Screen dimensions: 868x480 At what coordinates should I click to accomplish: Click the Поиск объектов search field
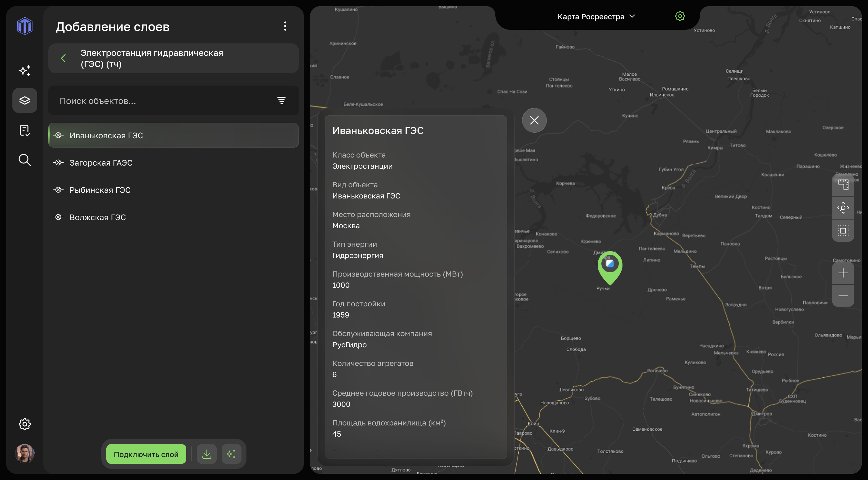pos(174,100)
